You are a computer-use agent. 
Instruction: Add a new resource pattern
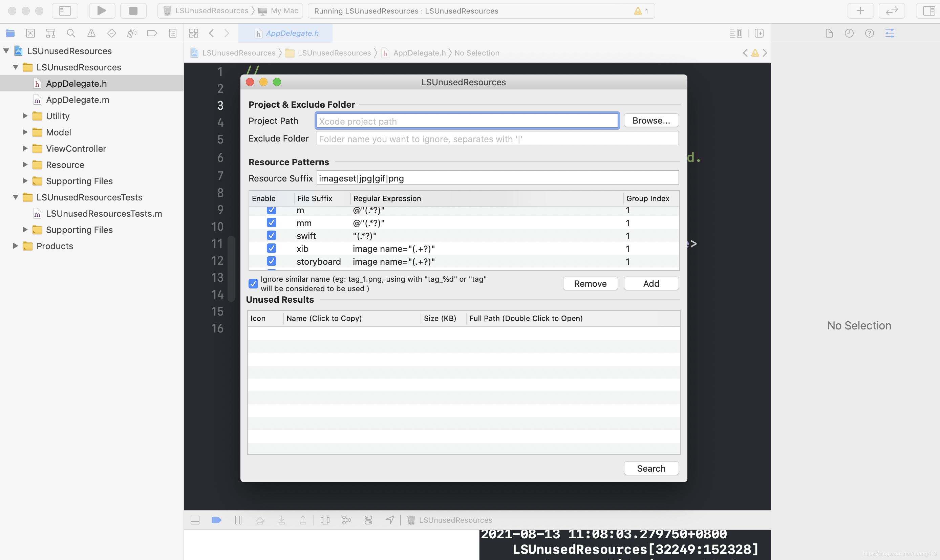(651, 283)
